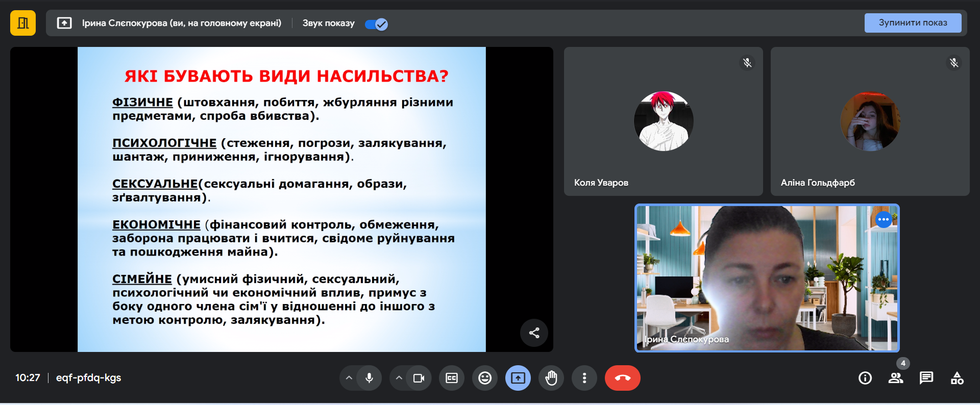The width and height of the screenshot is (980, 405).
Task: Expand camera video settings arrow
Action: tap(399, 378)
